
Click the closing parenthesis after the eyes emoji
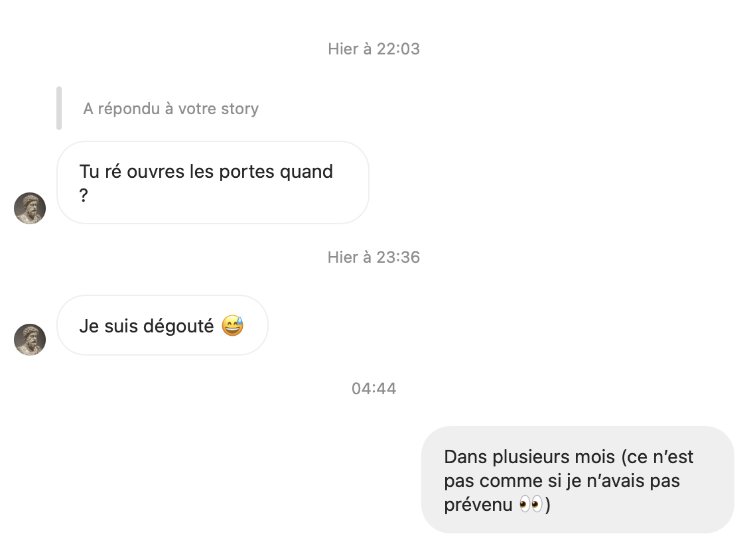coord(547,505)
